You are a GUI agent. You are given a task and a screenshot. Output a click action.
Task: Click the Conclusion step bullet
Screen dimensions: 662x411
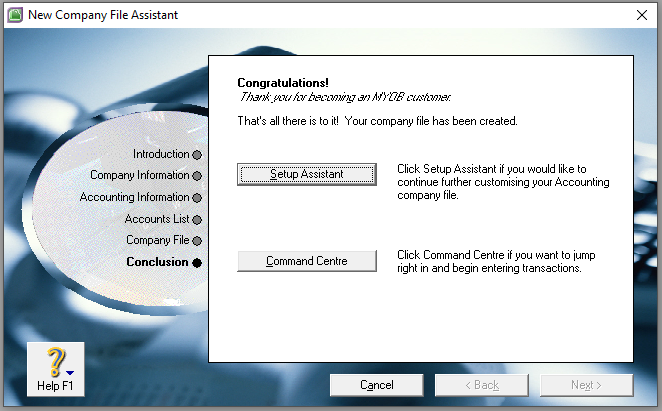[197, 263]
